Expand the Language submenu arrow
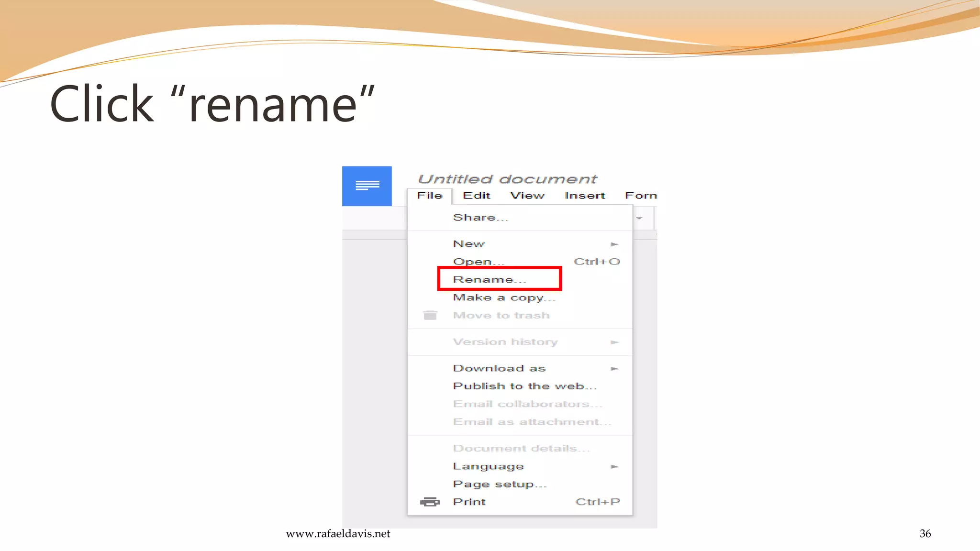Viewport: 980px width, 551px height. point(614,467)
